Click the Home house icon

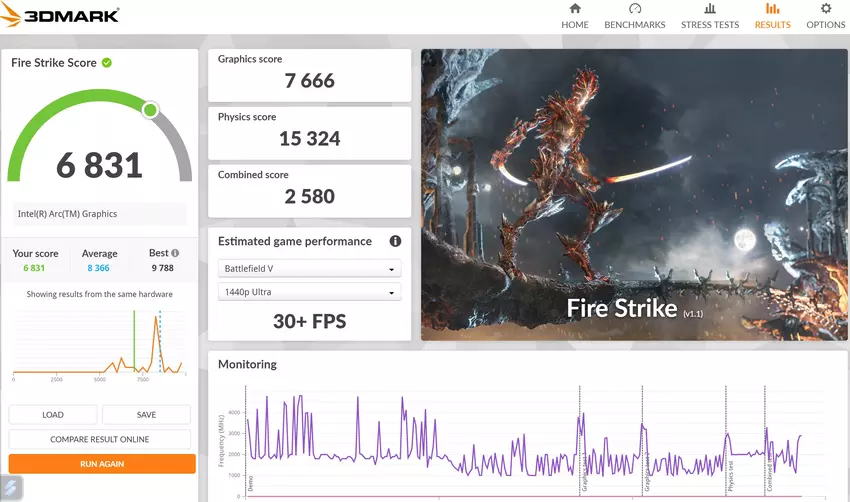coord(575,9)
